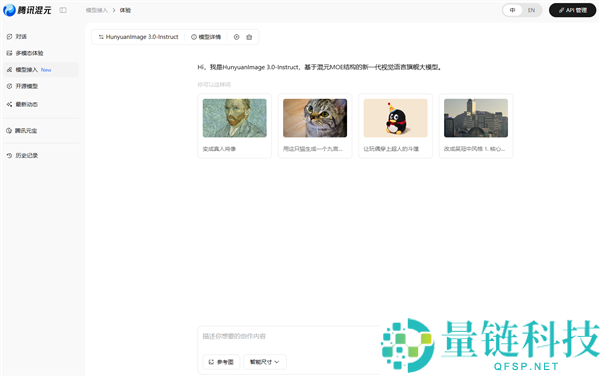Switch language to EN
600x377 pixels.
click(x=532, y=10)
